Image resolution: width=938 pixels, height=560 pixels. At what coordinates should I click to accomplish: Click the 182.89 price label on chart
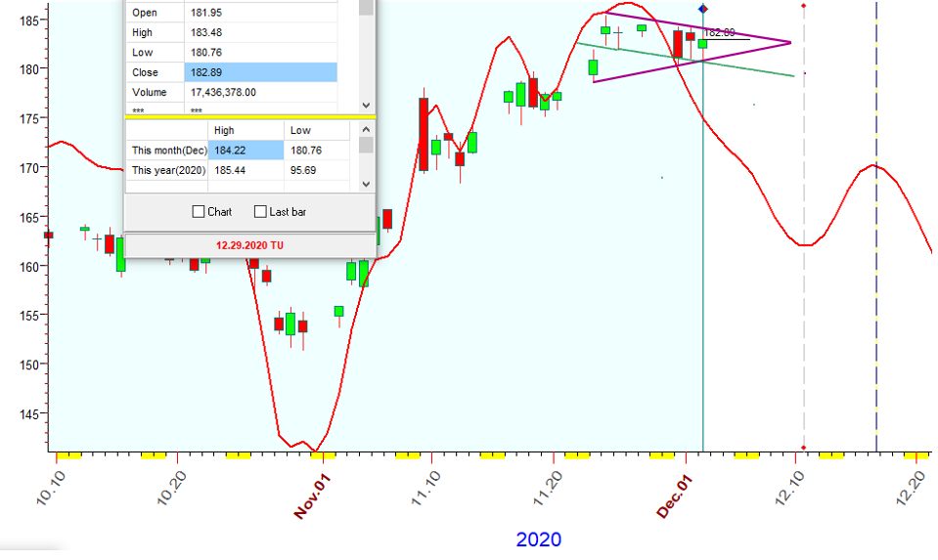[x=720, y=33]
